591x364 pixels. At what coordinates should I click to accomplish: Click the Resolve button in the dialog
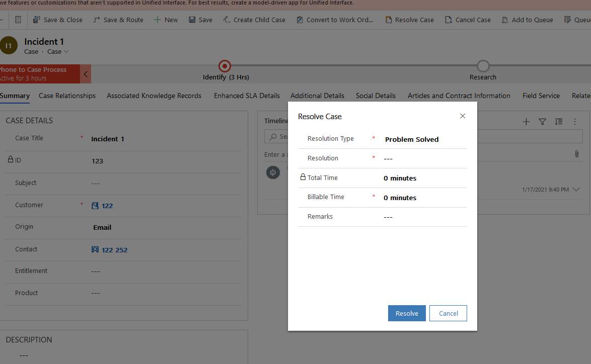point(407,313)
